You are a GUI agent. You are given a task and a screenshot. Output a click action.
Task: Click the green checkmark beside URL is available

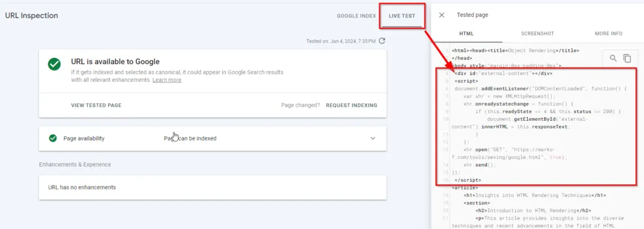[x=54, y=65]
